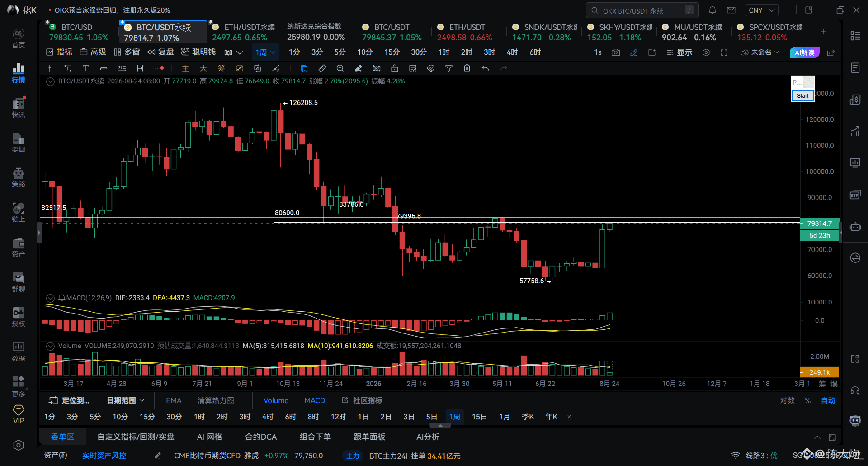Click the chart settings hexagon icon
868x466 pixels.
(706, 52)
